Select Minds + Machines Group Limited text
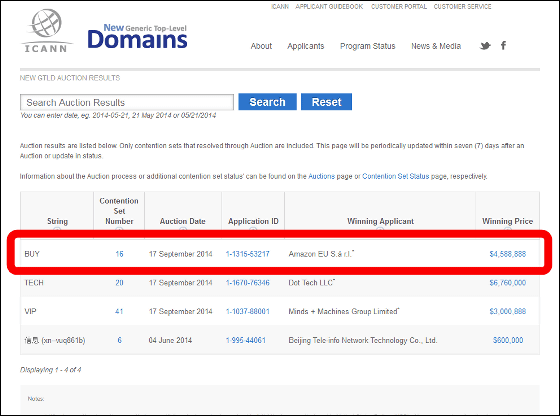This screenshot has width=560, height=416. click(344, 311)
